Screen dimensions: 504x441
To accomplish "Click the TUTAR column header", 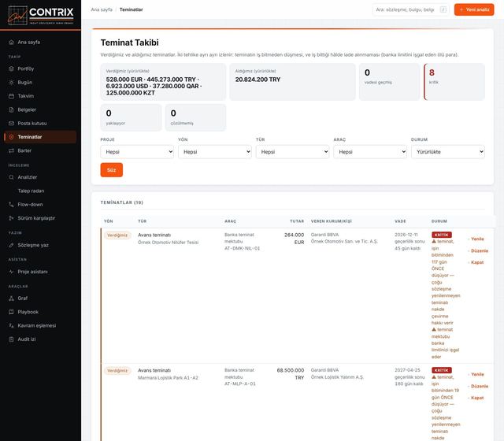I will tap(297, 221).
